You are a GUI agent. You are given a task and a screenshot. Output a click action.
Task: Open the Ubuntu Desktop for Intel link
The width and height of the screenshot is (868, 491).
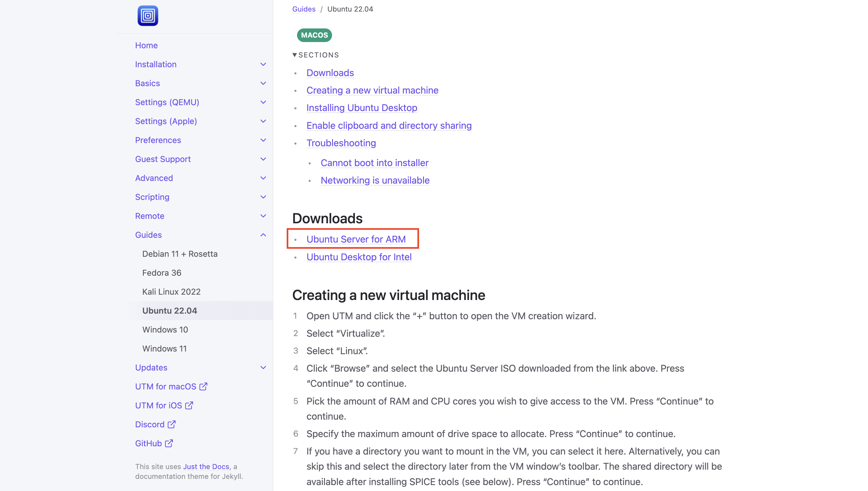(359, 257)
